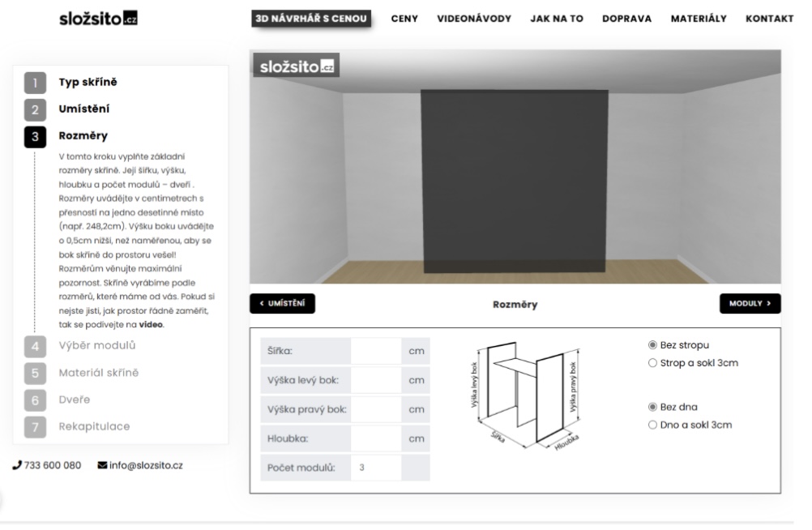This screenshot has height=530, width=812.
Task: Click step 4 number icon
Action: click(x=35, y=346)
